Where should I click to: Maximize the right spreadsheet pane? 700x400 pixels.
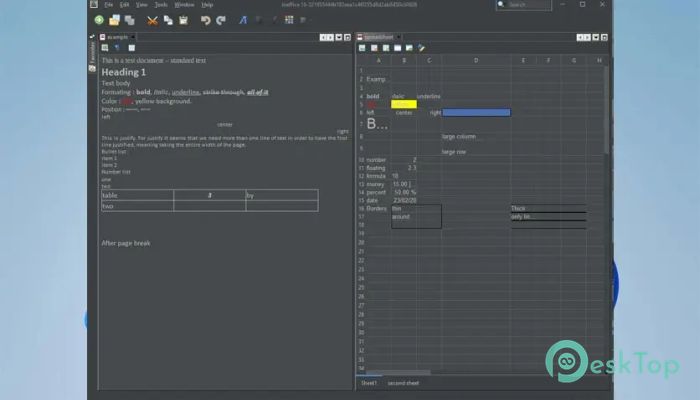pos(604,38)
